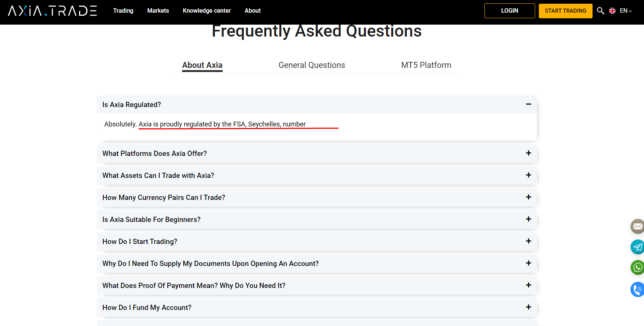The width and height of the screenshot is (644, 326).
Task: Open the Markets menu item
Action: [158, 11]
